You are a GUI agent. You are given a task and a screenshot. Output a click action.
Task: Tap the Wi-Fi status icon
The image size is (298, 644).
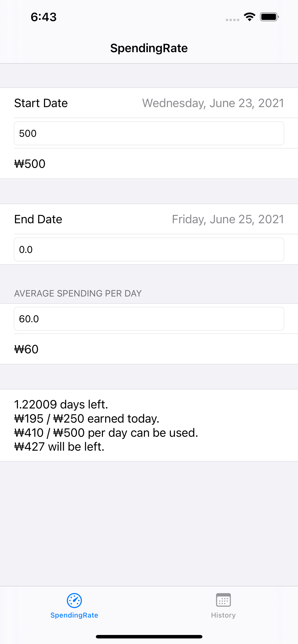point(249,17)
